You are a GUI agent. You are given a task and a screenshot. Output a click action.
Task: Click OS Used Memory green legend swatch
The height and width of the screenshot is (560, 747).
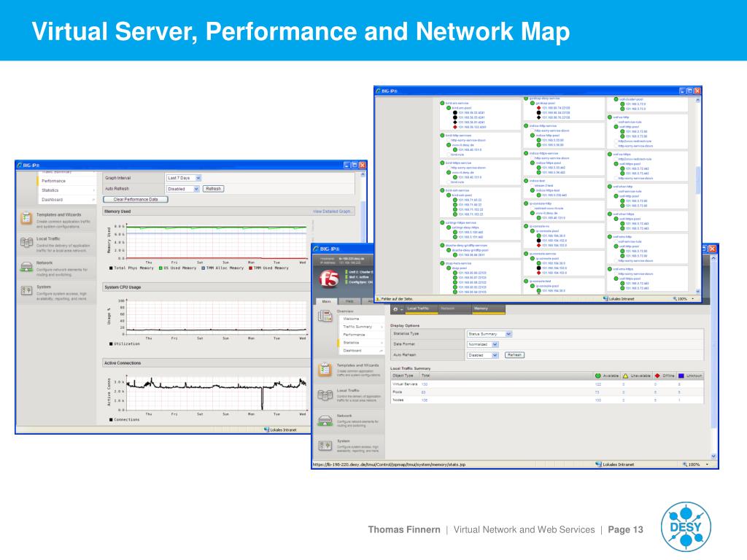pyautogui.click(x=160, y=268)
